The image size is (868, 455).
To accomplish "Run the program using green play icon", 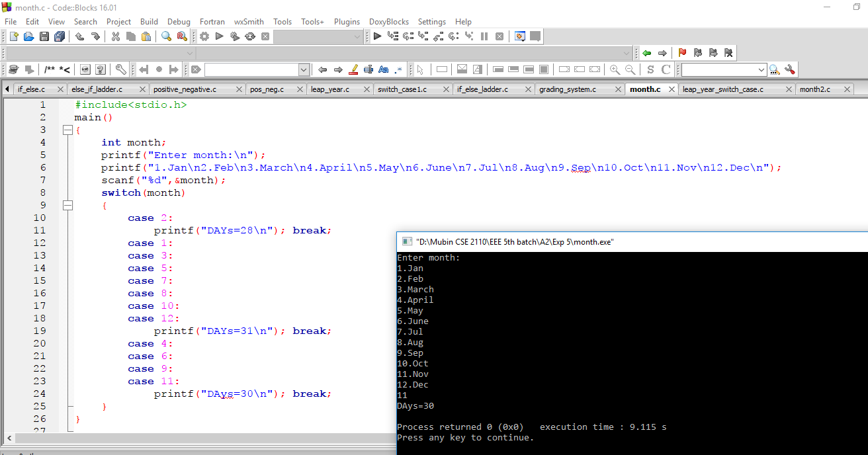I will coord(219,36).
